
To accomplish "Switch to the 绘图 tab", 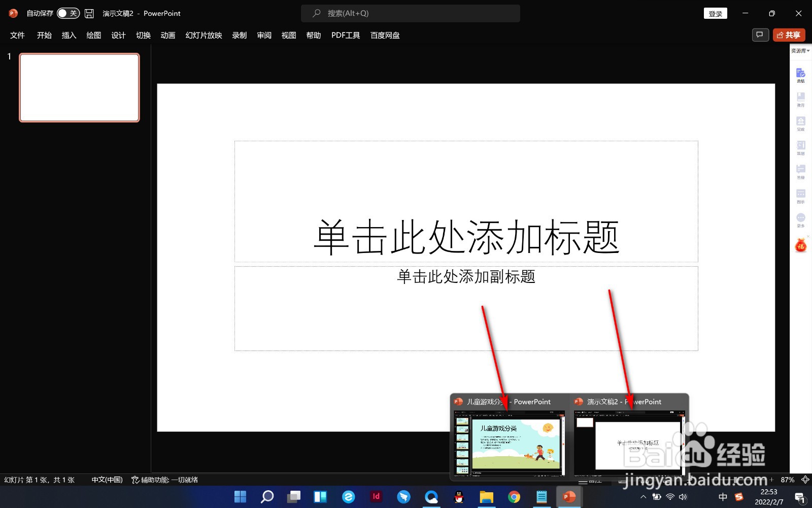I will 94,35.
